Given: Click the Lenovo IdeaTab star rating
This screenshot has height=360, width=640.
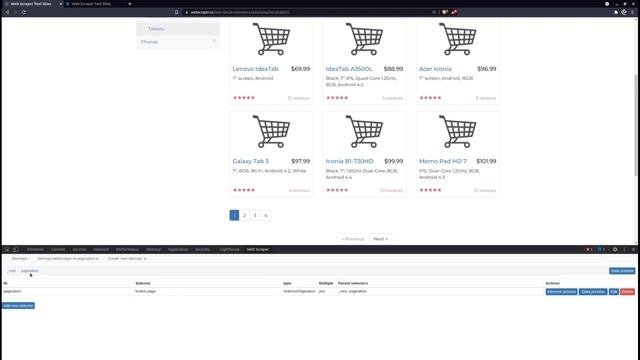Looking at the screenshot, I should click(x=244, y=98).
